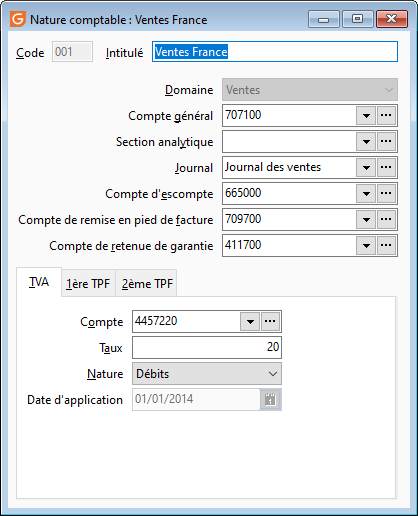Click the Intitulé Ventes France field

(275, 52)
